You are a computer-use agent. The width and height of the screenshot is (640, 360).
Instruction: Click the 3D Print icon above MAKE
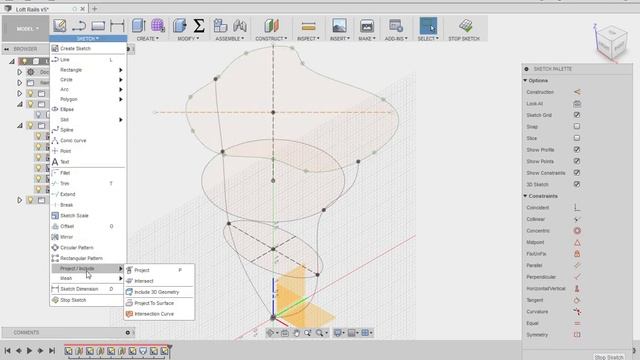coord(367,26)
